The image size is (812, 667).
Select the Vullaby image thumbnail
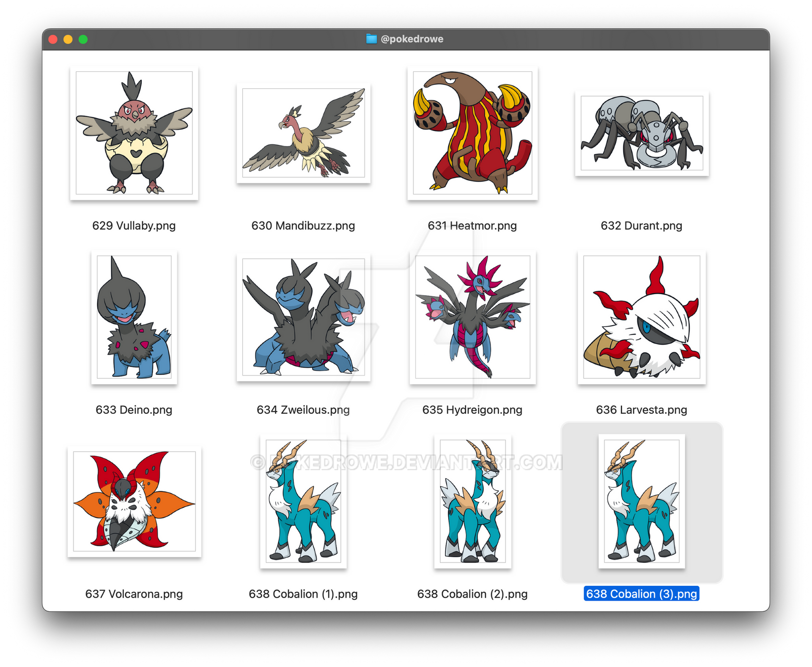pyautogui.click(x=134, y=133)
